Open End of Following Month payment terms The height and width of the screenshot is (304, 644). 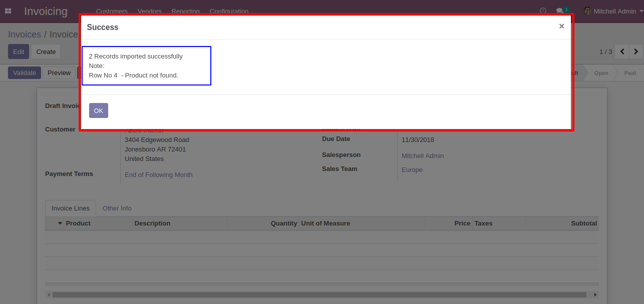pyautogui.click(x=159, y=174)
